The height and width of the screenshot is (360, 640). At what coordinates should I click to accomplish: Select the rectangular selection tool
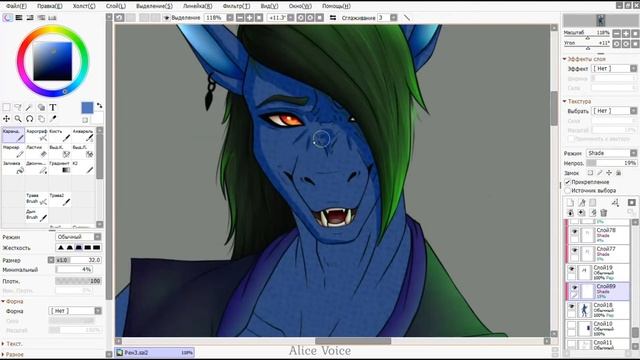7,107
